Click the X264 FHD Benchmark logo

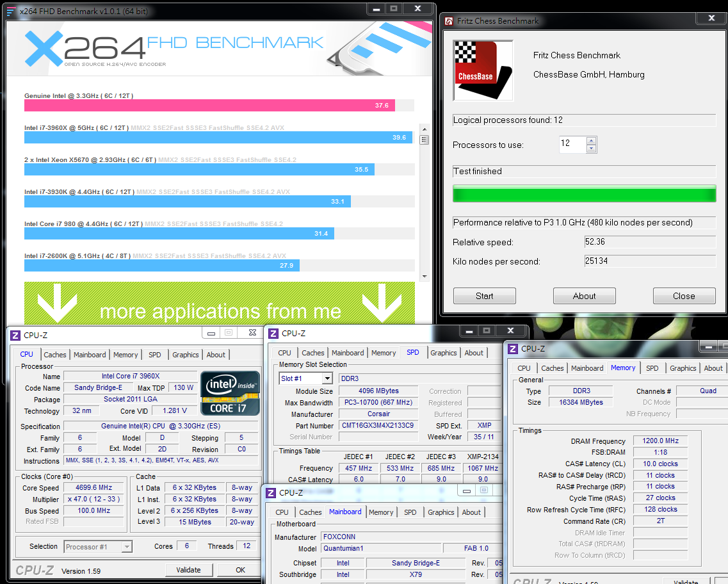coord(174,48)
